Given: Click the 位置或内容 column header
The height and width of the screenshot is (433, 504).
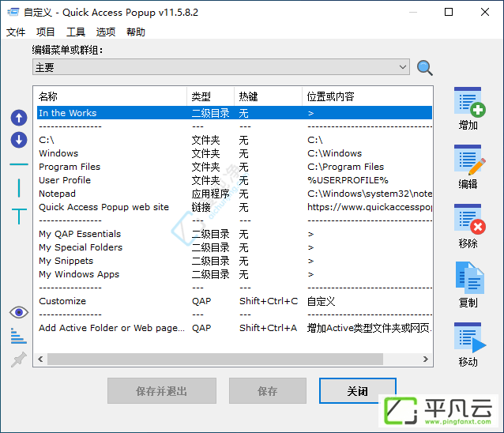Looking at the screenshot, I should (x=367, y=96).
